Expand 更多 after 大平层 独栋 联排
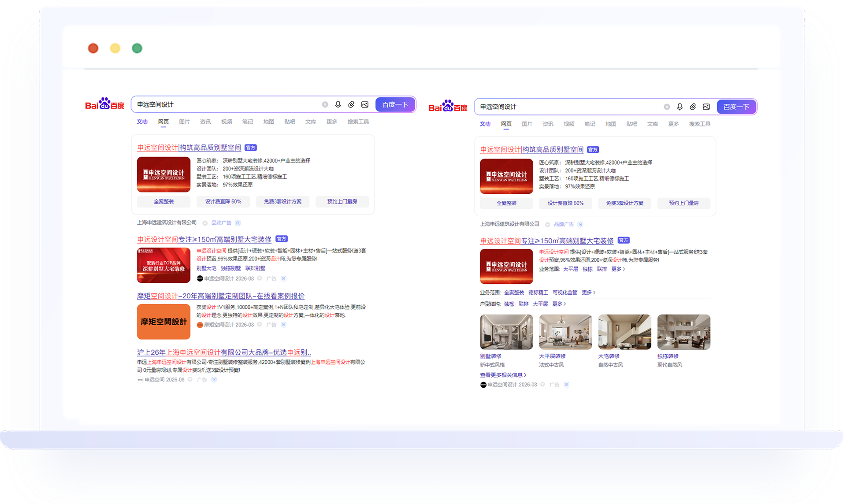This screenshot has width=843, height=504. tap(618, 269)
